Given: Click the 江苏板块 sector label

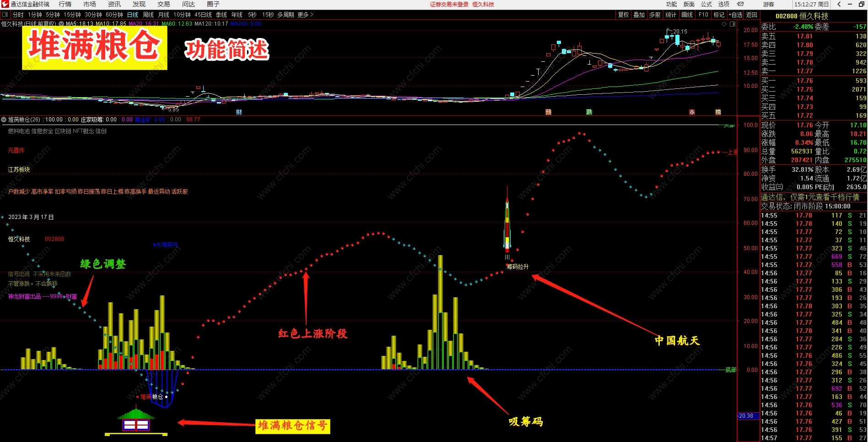Looking at the screenshot, I should 19,169.
